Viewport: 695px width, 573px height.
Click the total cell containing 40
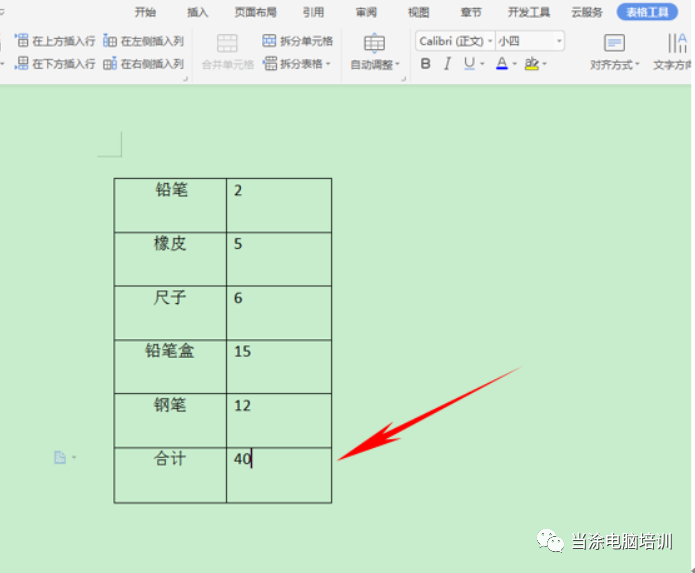pos(279,475)
